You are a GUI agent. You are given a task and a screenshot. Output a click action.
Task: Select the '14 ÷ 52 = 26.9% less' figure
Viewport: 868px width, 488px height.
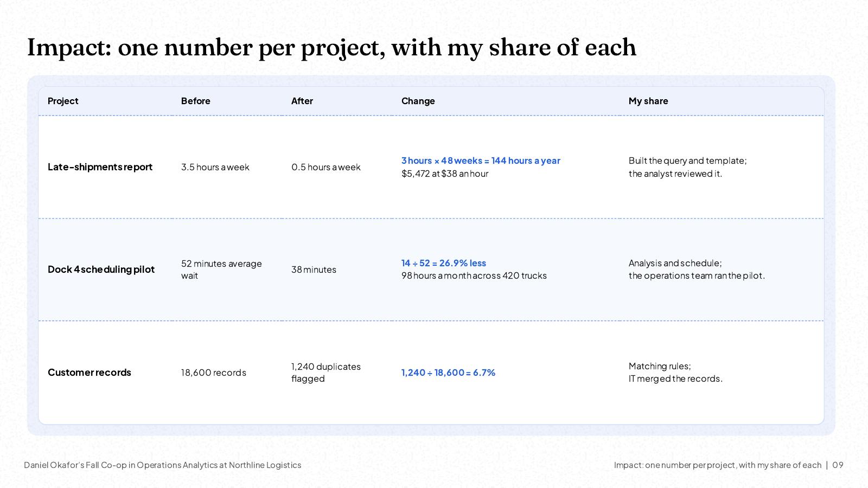[444, 263]
